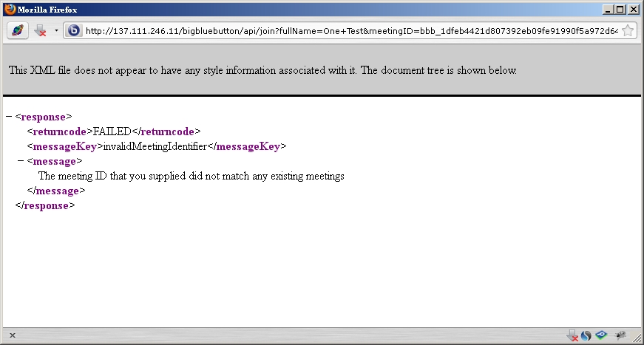Click the bug icon in the status bar
The width and height of the screenshot is (644, 345).
point(620,336)
